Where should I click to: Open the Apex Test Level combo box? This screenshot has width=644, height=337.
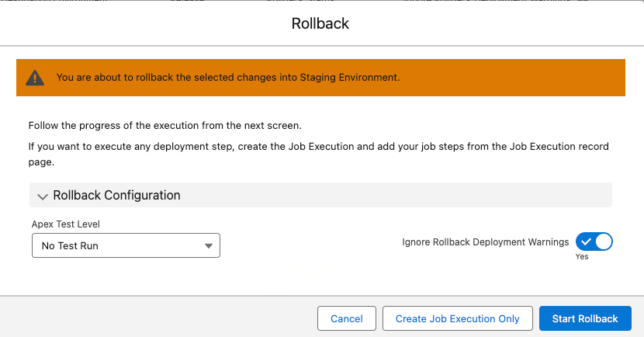[126, 246]
